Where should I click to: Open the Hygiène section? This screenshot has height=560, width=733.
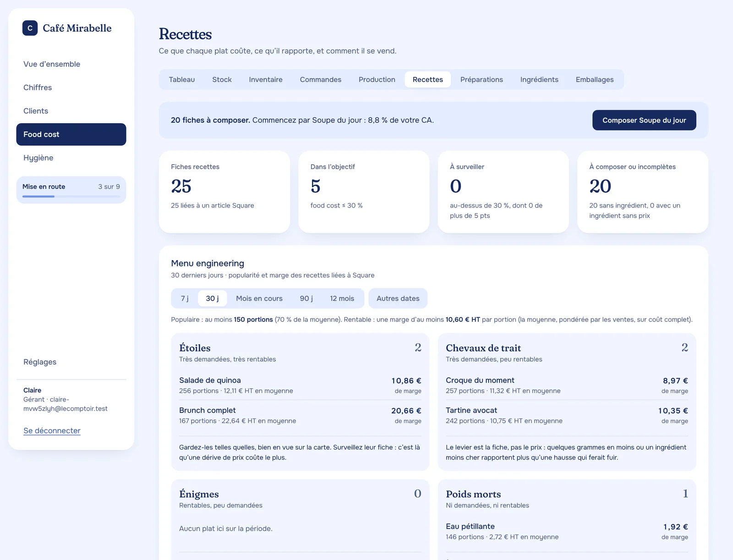(71, 158)
